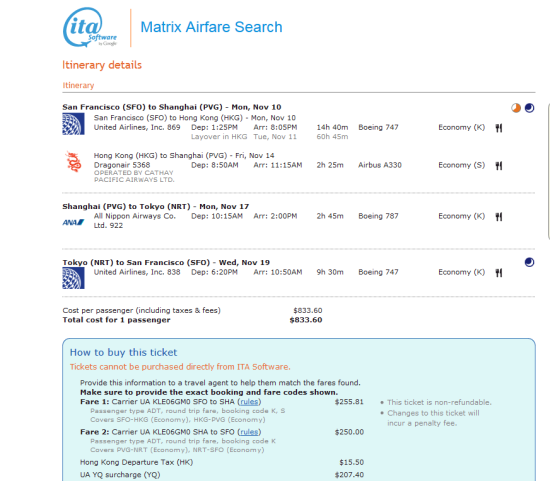Click the San Francisco to Shanghai segment header
This screenshot has width=550, height=481.
point(172,107)
